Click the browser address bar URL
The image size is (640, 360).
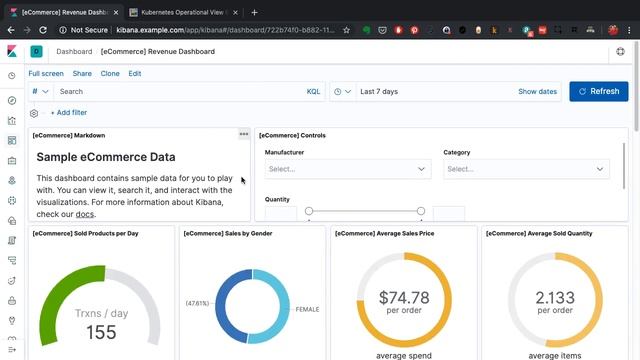click(225, 30)
